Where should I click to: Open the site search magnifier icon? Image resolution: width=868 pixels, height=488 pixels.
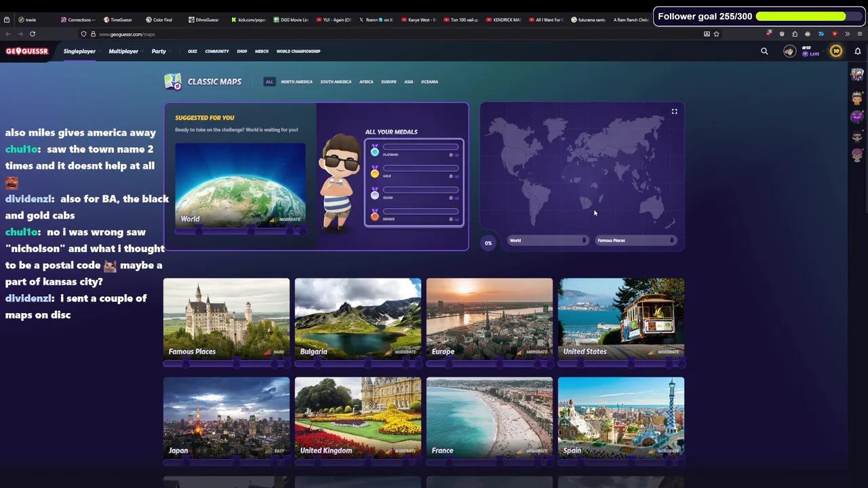(764, 52)
